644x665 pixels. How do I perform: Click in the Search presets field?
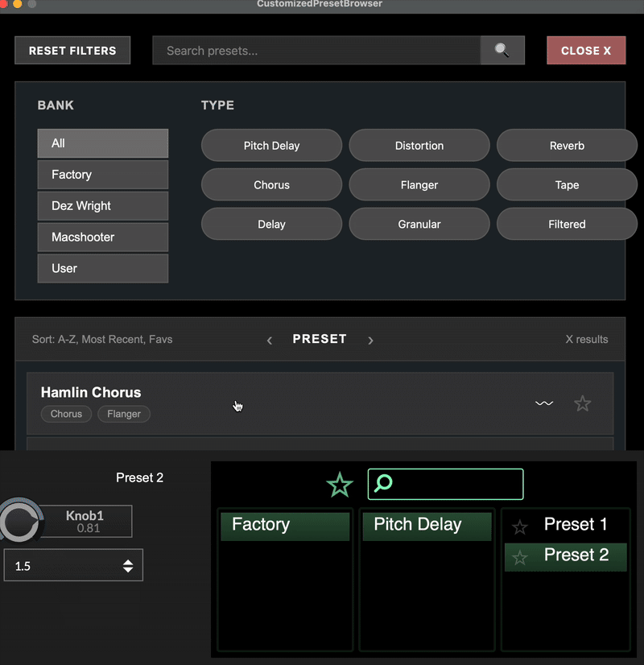(x=316, y=51)
